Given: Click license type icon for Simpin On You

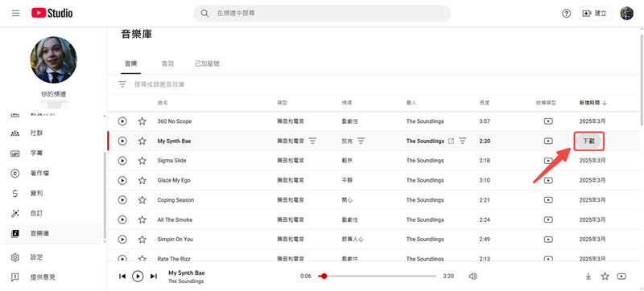Looking at the screenshot, I should coord(548,240).
